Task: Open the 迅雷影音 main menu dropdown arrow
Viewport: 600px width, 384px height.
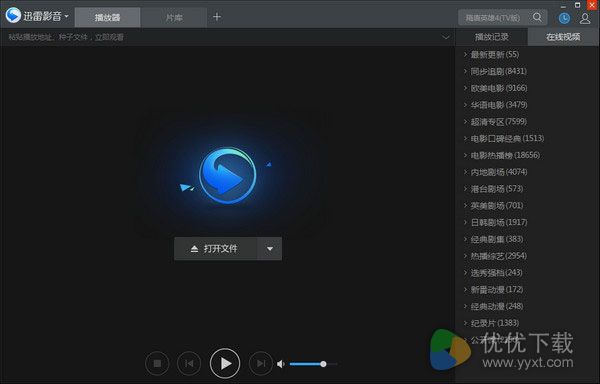Action: [x=67, y=16]
